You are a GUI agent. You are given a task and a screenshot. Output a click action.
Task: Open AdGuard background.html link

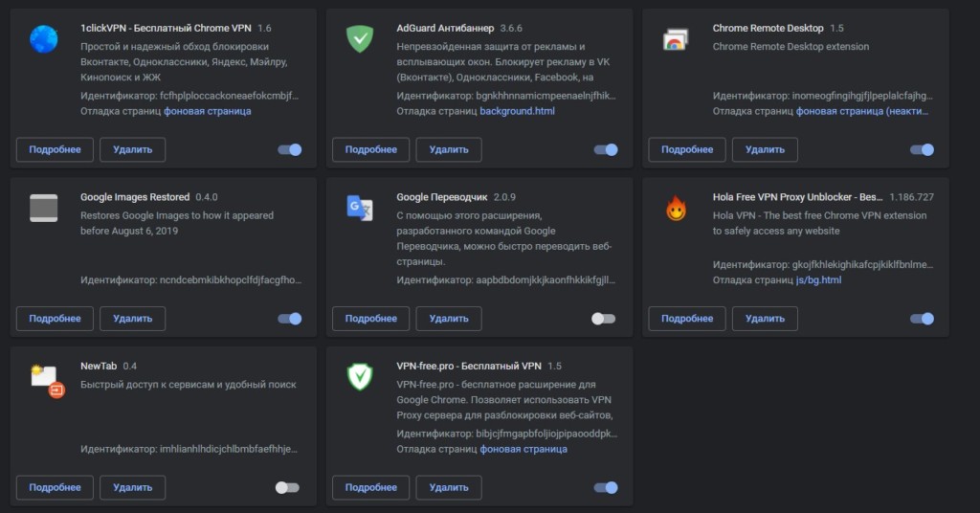tap(518, 111)
